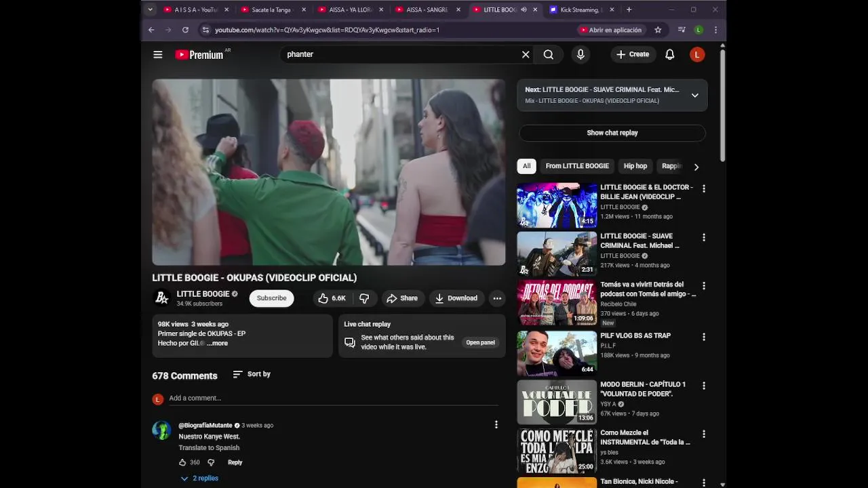This screenshot has width=868, height=488.
Task: Like the Nuestro Kanye West comment
Action: click(182, 462)
